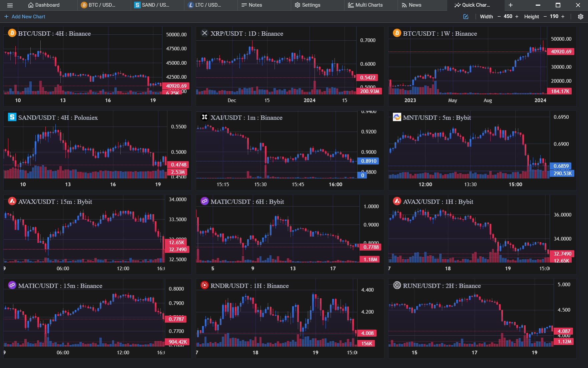588x368 pixels.
Task: Click the RUNE logo on the 2H chart
Action: point(397,286)
